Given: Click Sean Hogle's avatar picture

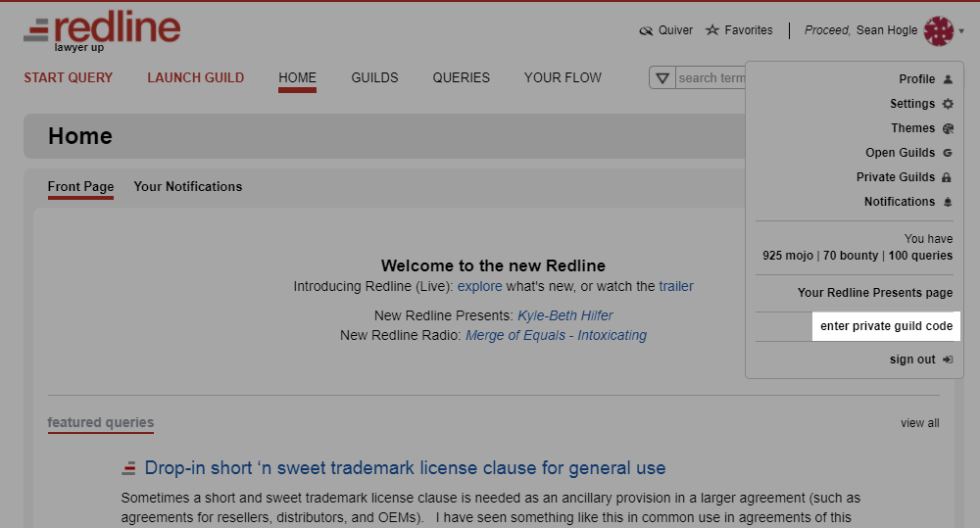Looking at the screenshot, I should point(939,30).
